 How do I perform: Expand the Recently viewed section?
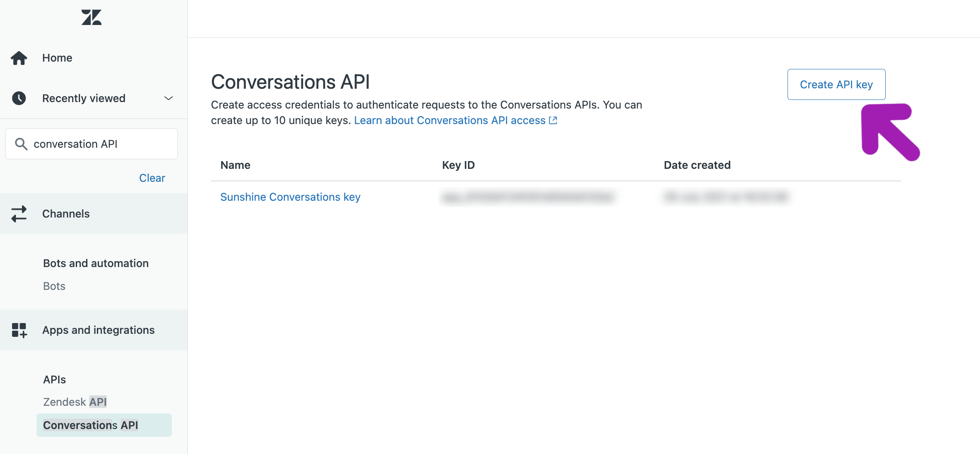point(169,98)
